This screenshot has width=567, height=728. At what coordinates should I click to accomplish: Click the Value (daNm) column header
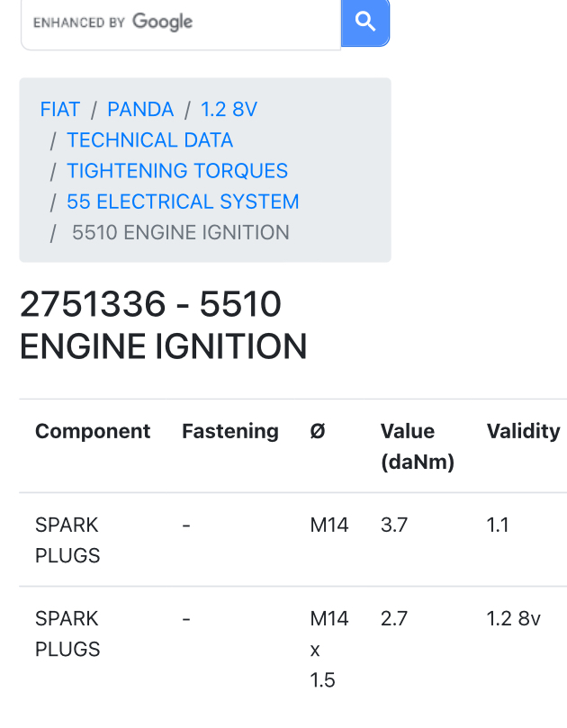coord(417,446)
